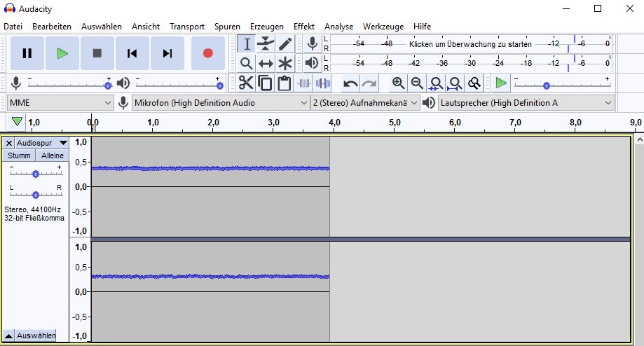Open the Datei menu
The image size is (644, 346).
click(13, 27)
